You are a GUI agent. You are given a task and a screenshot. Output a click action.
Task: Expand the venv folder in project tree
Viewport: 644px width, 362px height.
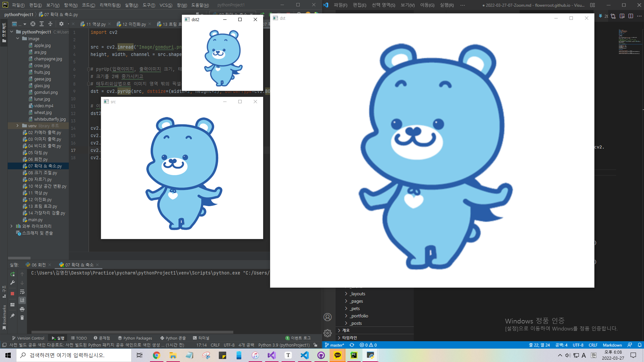[x=17, y=126]
